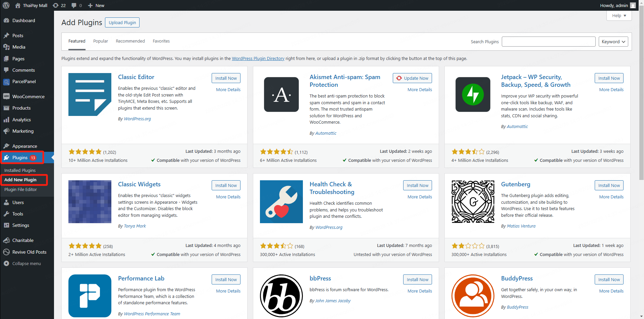This screenshot has height=319, width=644.
Task: Go to Analytics in the sidebar
Action: (x=21, y=120)
